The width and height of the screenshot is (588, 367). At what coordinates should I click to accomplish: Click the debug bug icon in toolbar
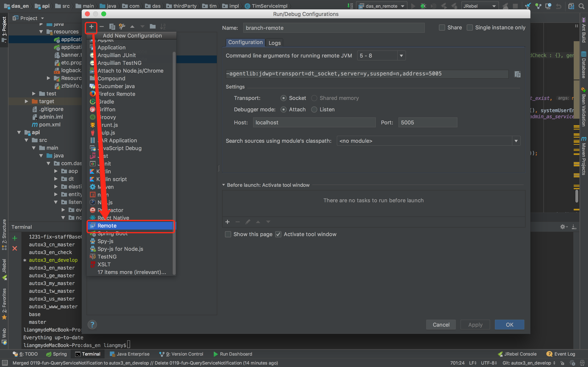(423, 6)
